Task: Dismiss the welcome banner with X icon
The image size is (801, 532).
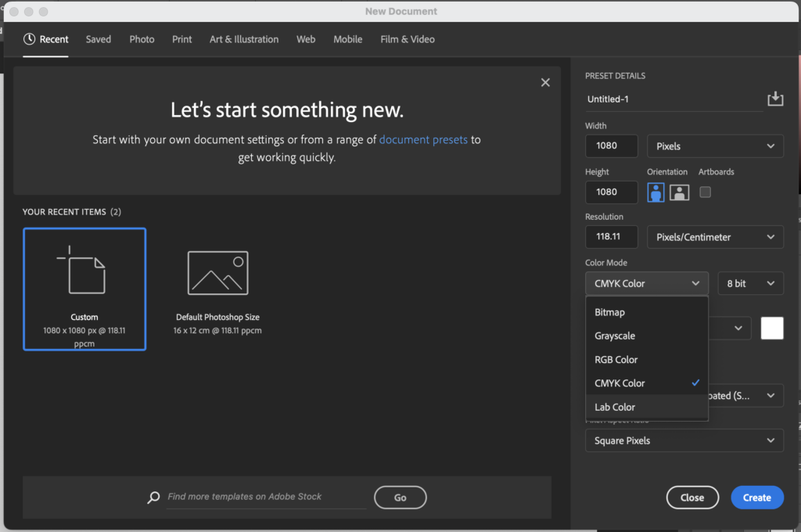Action: 545,83
